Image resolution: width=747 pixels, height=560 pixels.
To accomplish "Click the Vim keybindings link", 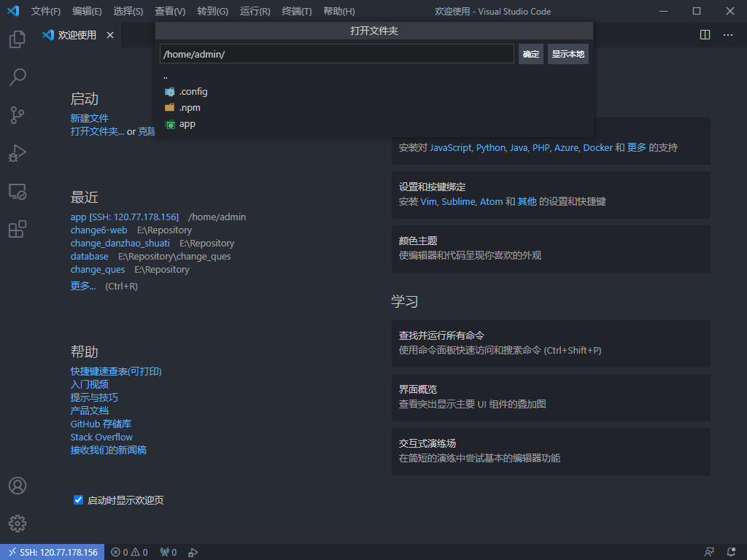I will [428, 201].
